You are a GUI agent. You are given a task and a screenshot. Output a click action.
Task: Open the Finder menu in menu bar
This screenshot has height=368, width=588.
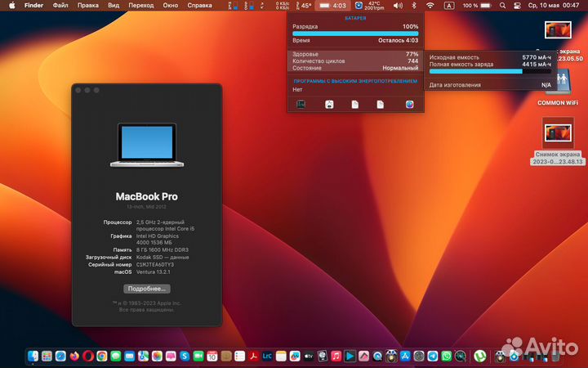point(33,5)
